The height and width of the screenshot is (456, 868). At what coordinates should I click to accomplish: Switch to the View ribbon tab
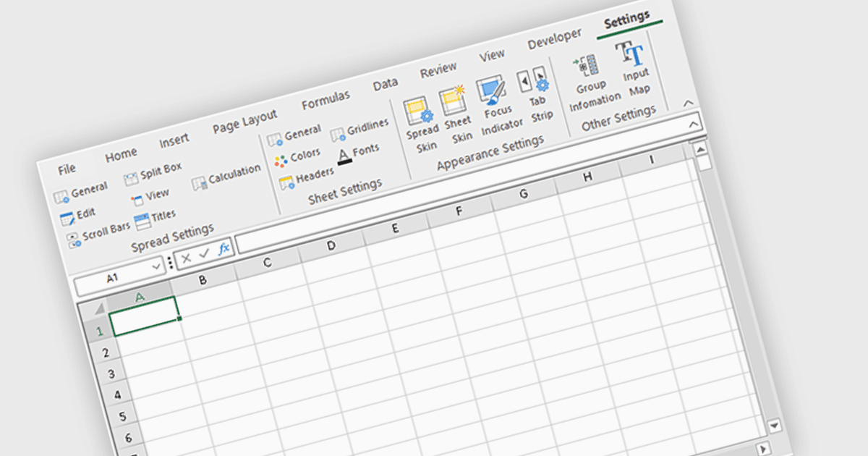(492, 56)
